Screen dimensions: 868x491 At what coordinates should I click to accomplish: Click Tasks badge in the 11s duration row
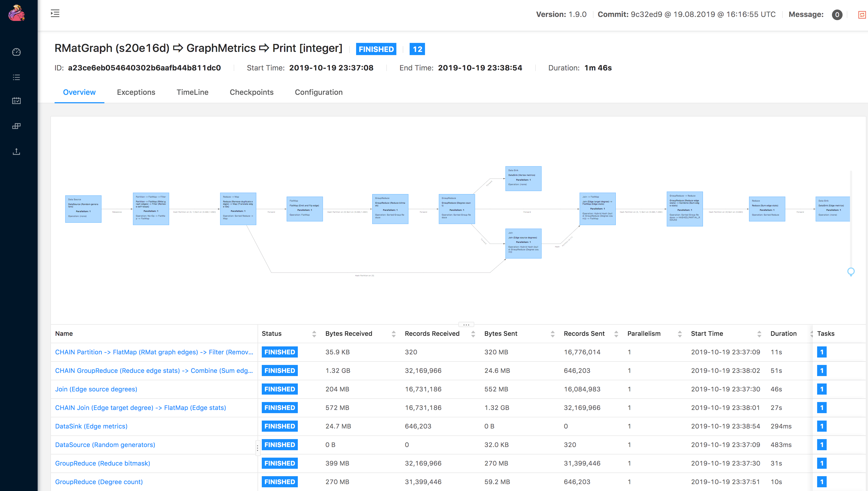coord(822,352)
